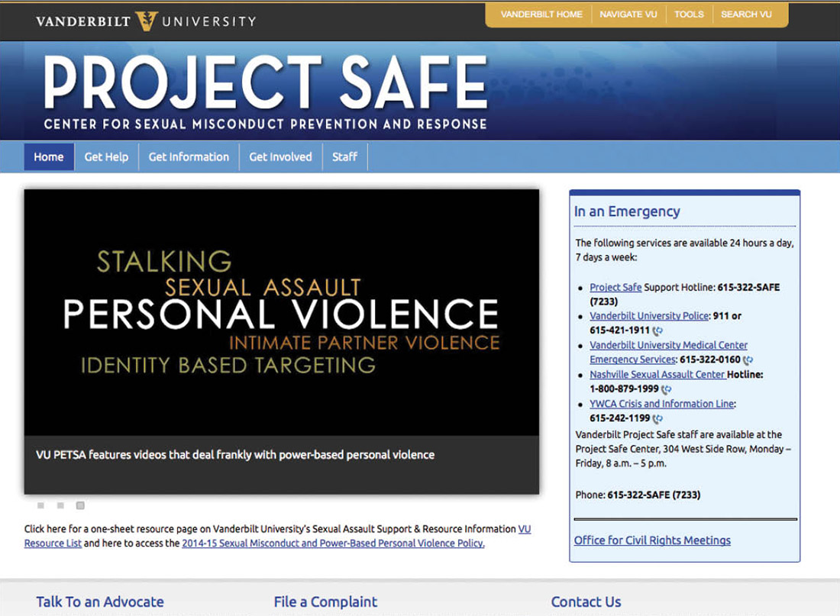The width and height of the screenshot is (840, 616).
Task: Open the Navigate VU menu
Action: click(x=628, y=14)
